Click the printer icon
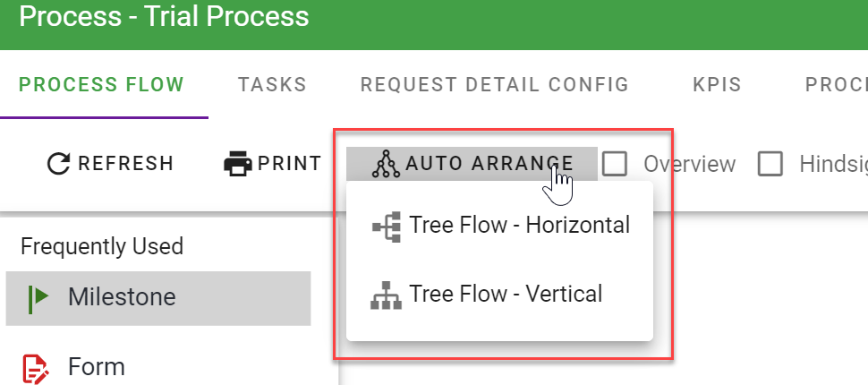The height and width of the screenshot is (385, 868). [x=237, y=164]
